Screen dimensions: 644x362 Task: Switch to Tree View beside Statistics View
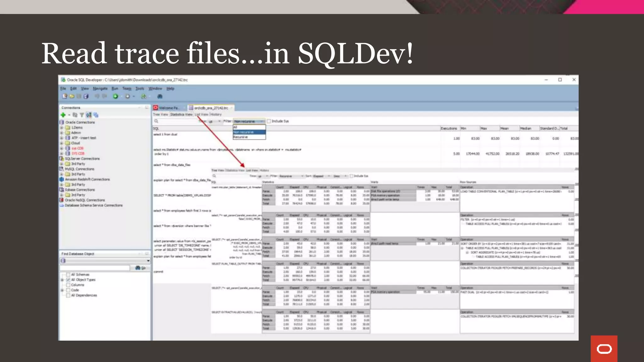(161, 114)
